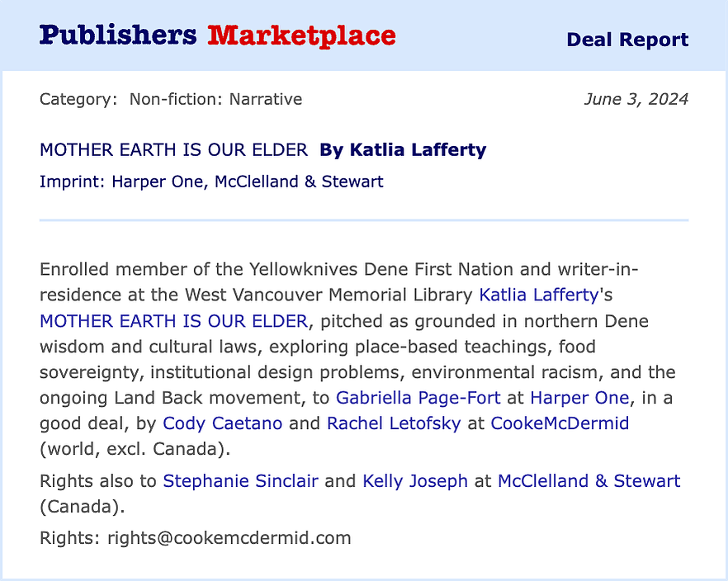Viewport: 728px width, 581px height.
Task: Select the MOTHER EARTH IS OUR ELDER title heading
Action: [x=173, y=150]
